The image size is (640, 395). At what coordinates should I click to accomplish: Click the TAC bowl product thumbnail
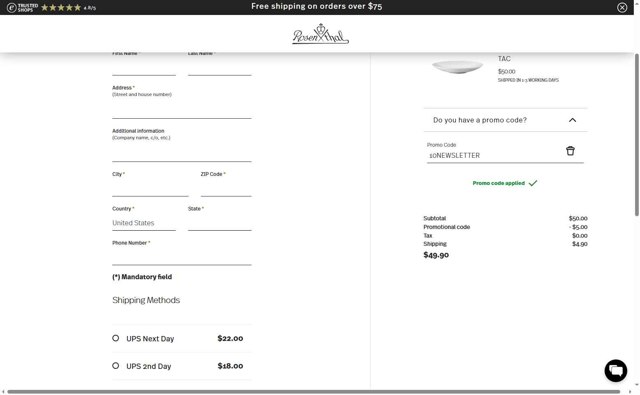click(458, 66)
